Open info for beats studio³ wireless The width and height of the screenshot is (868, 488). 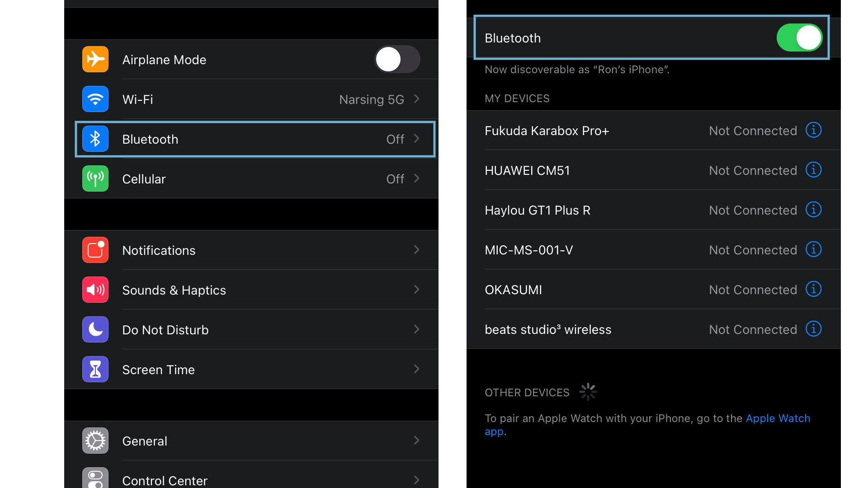tap(813, 329)
